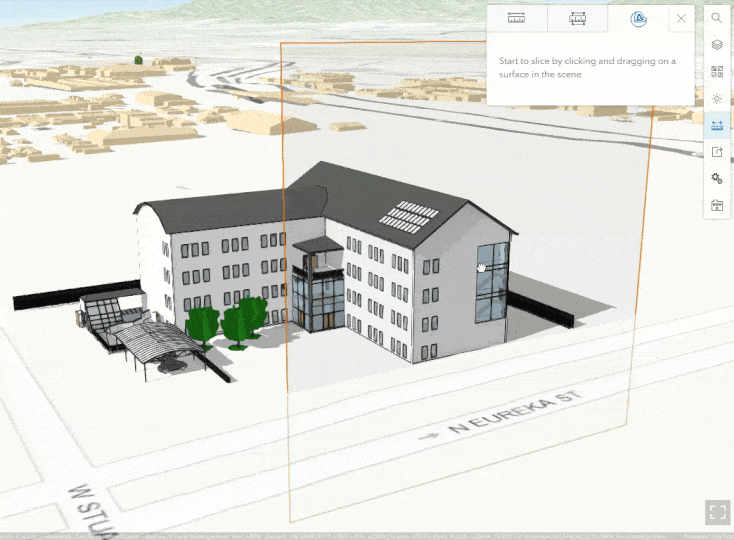Open the Slides panel
This screenshot has width=734, height=540.
[717, 205]
